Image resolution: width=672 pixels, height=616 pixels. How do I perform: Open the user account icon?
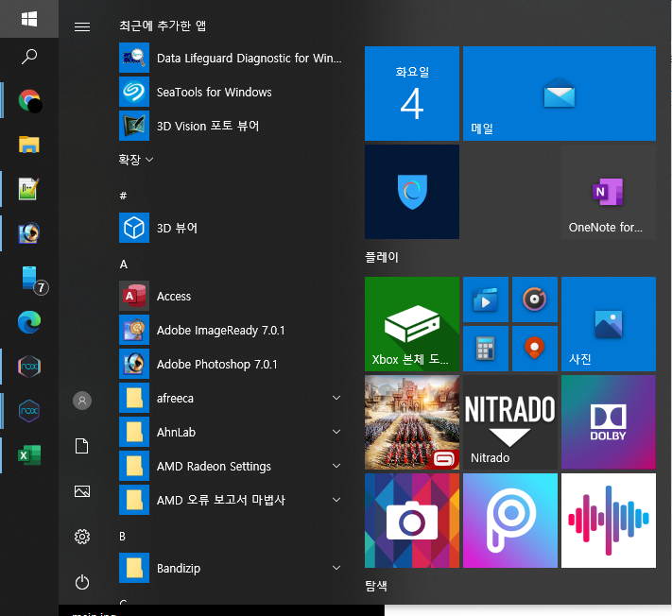tap(82, 401)
